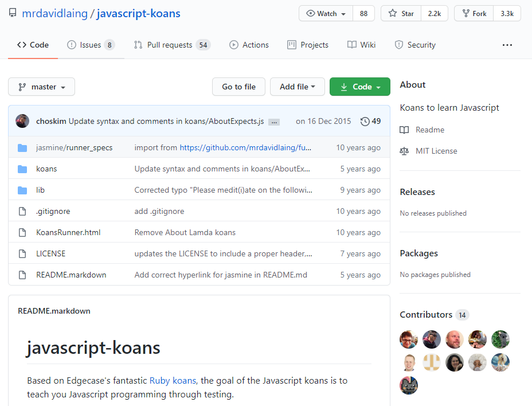Click the KoansRunner.html file icon
Image resolution: width=532 pixels, height=406 pixels.
click(22, 233)
